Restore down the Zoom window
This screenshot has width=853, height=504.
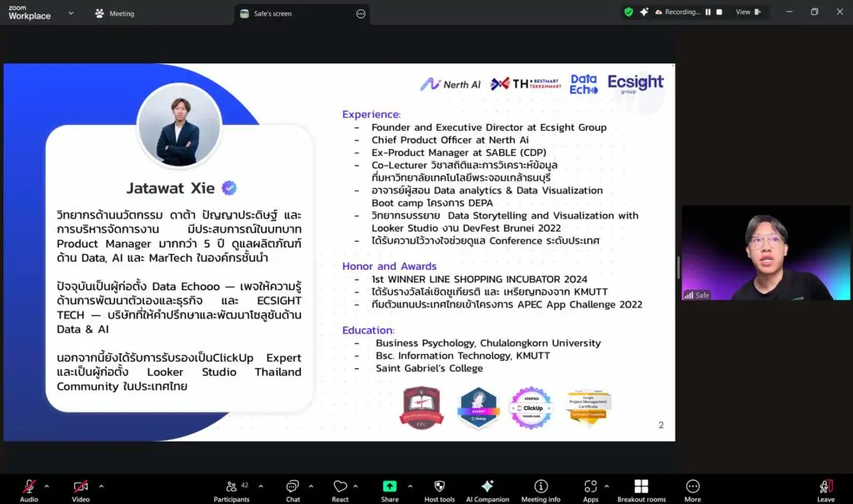[815, 12]
